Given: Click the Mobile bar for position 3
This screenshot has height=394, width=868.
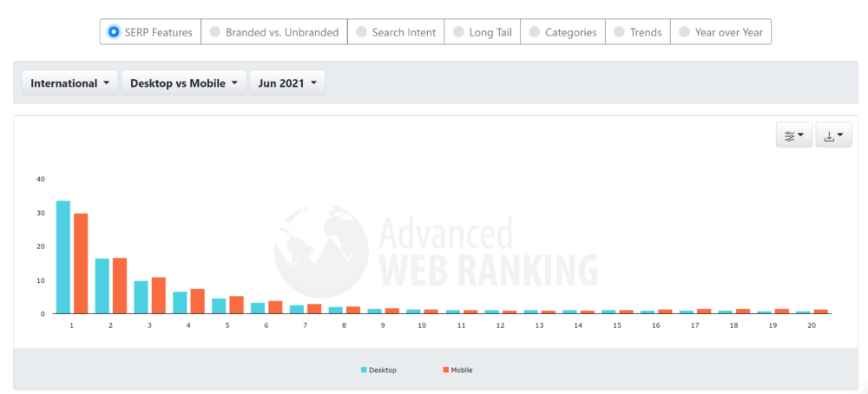Looking at the screenshot, I should pyautogui.click(x=159, y=295).
